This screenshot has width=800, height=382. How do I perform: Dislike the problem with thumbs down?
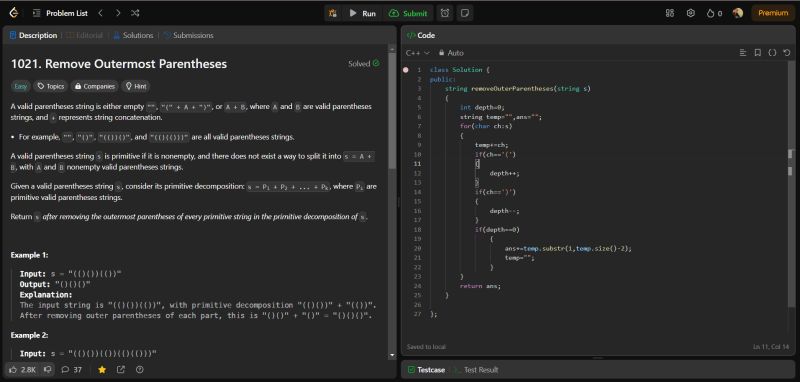pos(47,370)
